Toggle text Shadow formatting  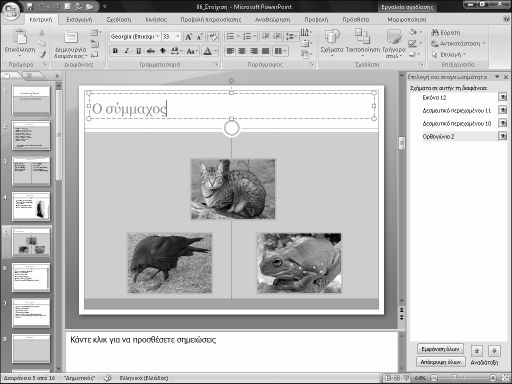tap(163, 51)
